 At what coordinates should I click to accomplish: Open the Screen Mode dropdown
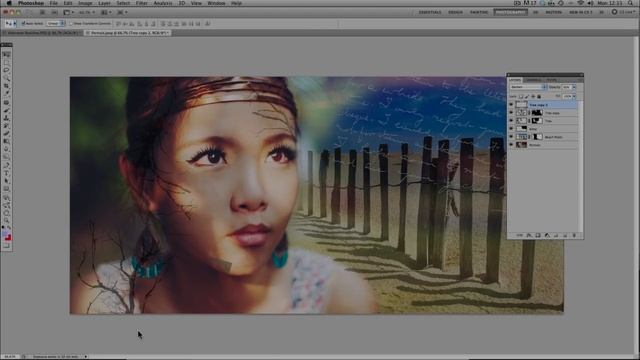click(122, 12)
